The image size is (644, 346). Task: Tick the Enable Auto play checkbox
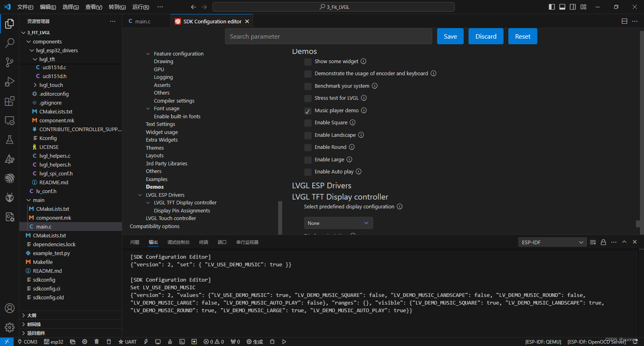(308, 172)
